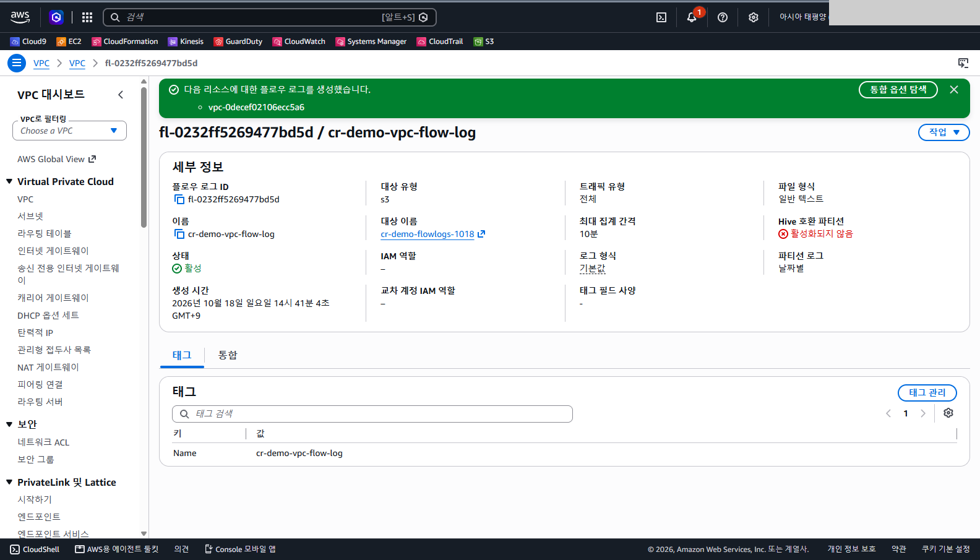Open the Cloud9 shortcut in the favorites bar
980x560 pixels.
click(x=28, y=41)
